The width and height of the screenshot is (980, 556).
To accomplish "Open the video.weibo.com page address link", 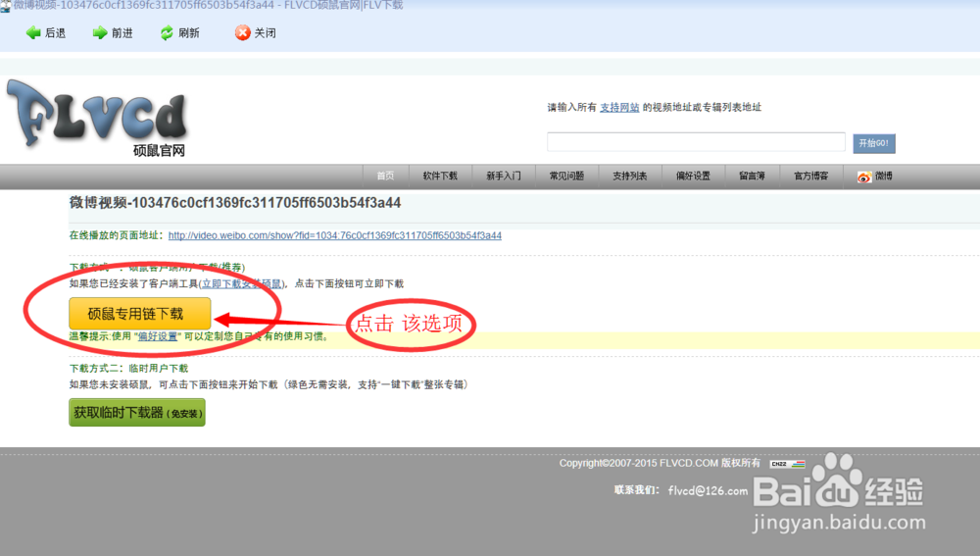I will tap(334, 235).
